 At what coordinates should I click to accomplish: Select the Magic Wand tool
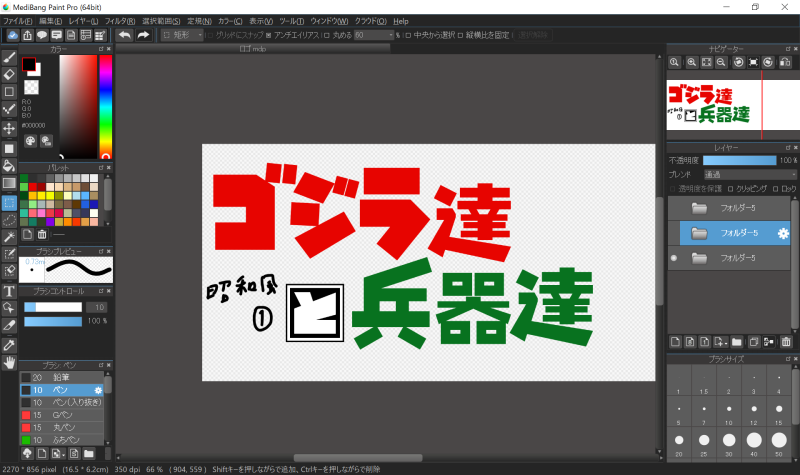[9, 237]
